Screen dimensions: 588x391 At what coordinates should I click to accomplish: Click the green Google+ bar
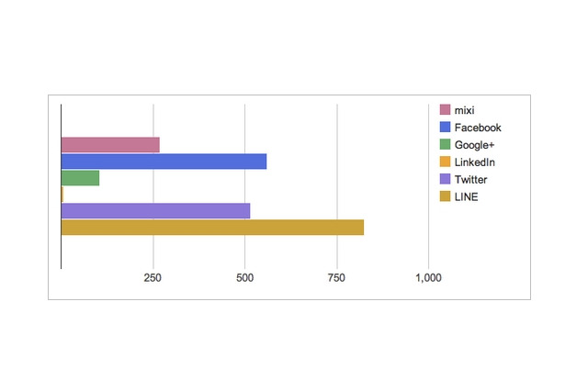pos(80,178)
